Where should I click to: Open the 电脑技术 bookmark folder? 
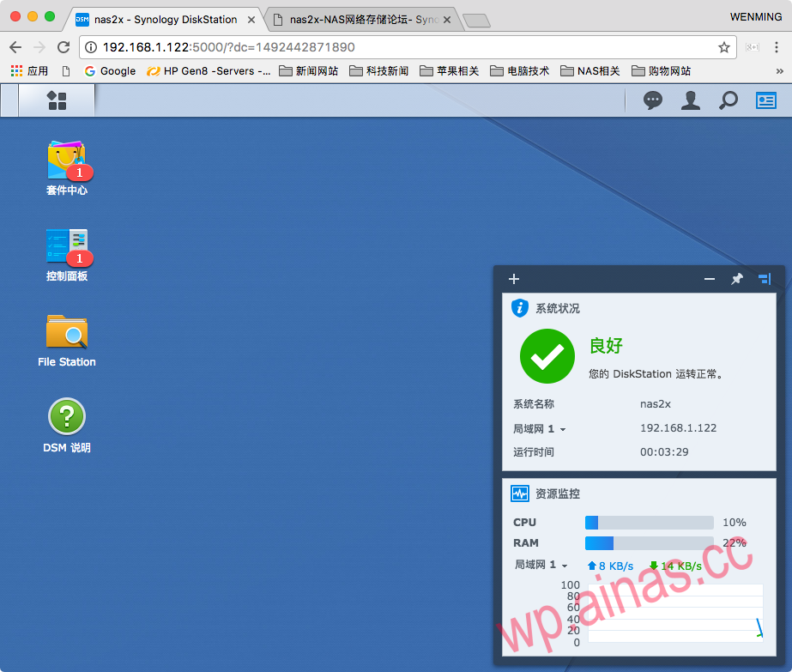520,70
